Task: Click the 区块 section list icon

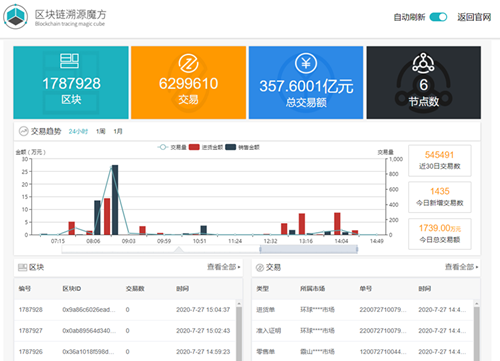Action: (x=22, y=267)
